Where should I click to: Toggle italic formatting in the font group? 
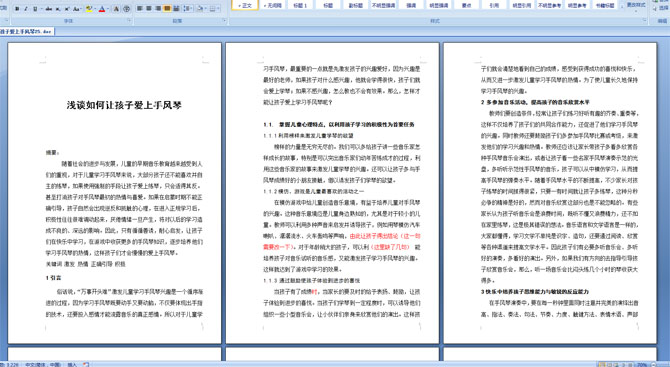click(x=26, y=9)
